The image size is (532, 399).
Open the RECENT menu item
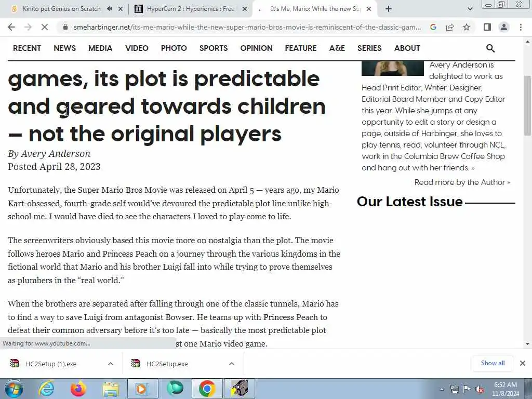point(27,48)
